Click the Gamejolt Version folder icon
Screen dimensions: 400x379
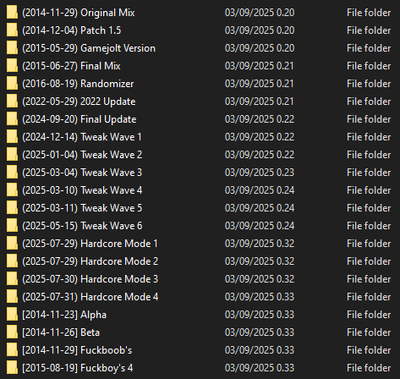pyautogui.click(x=12, y=48)
